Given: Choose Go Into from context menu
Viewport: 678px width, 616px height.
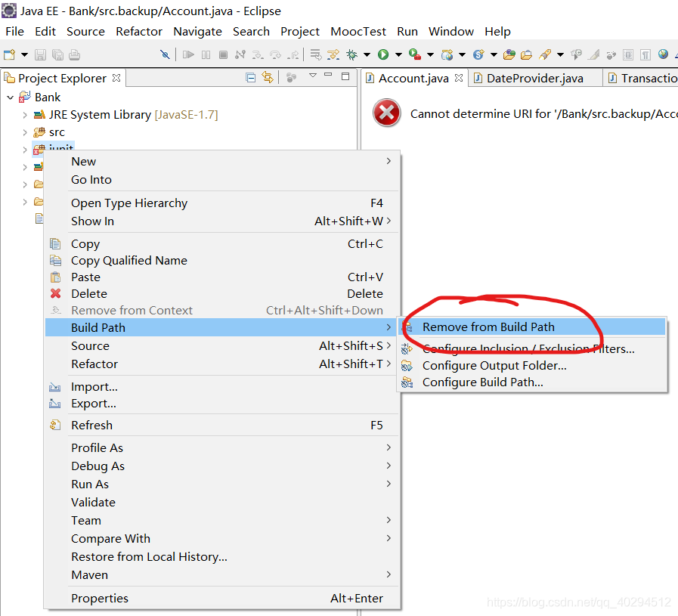Looking at the screenshot, I should pos(223,179).
